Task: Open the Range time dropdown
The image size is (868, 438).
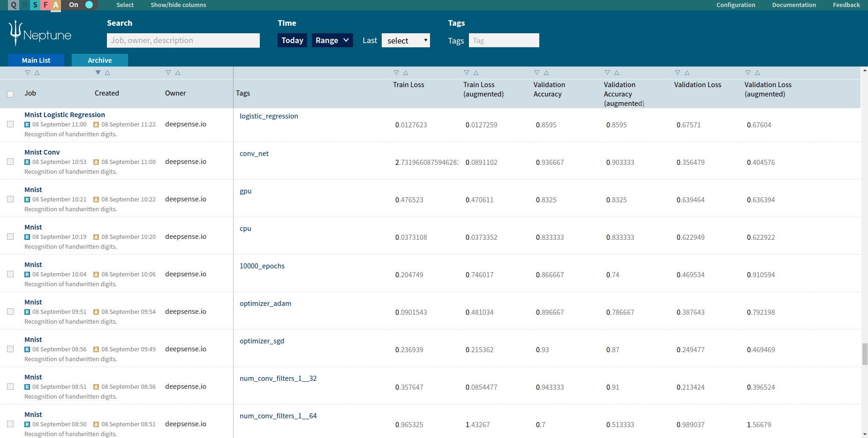Action: click(x=332, y=40)
